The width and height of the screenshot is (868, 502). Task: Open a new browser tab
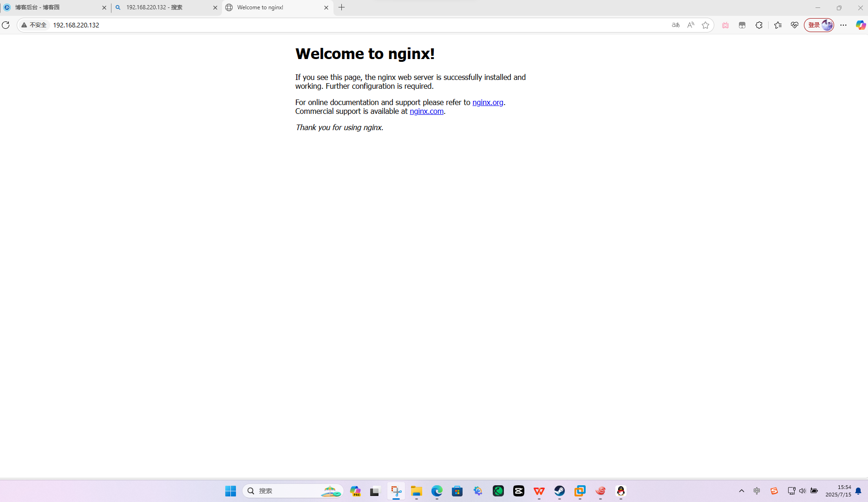coord(342,7)
